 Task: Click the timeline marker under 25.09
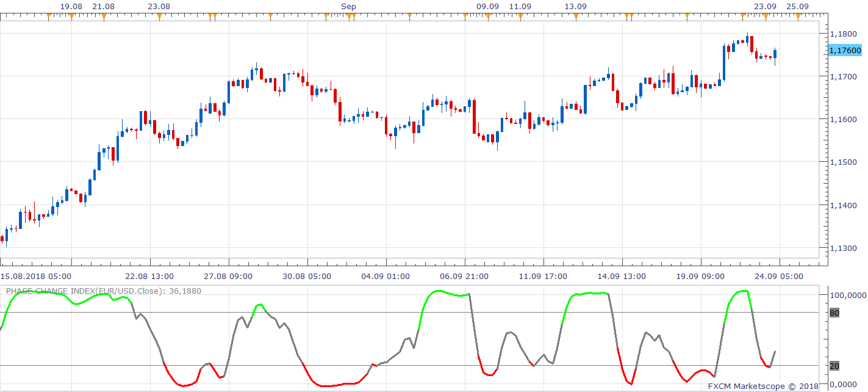click(x=797, y=16)
